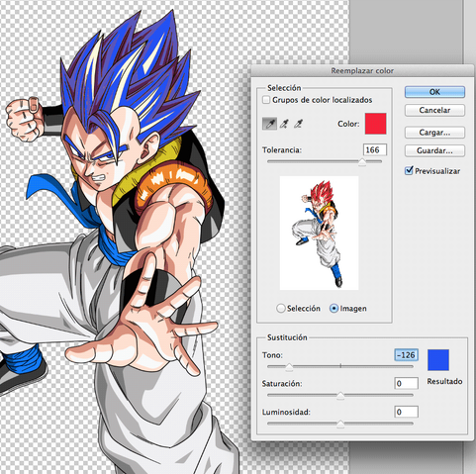
Task: Click the Luminosidad slider handle
Action: click(x=340, y=424)
